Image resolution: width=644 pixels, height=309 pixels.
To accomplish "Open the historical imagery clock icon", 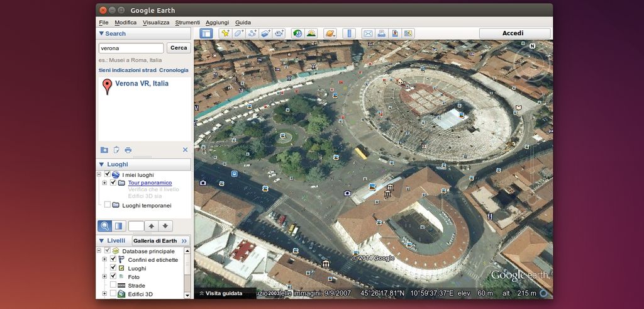I will click(x=297, y=33).
